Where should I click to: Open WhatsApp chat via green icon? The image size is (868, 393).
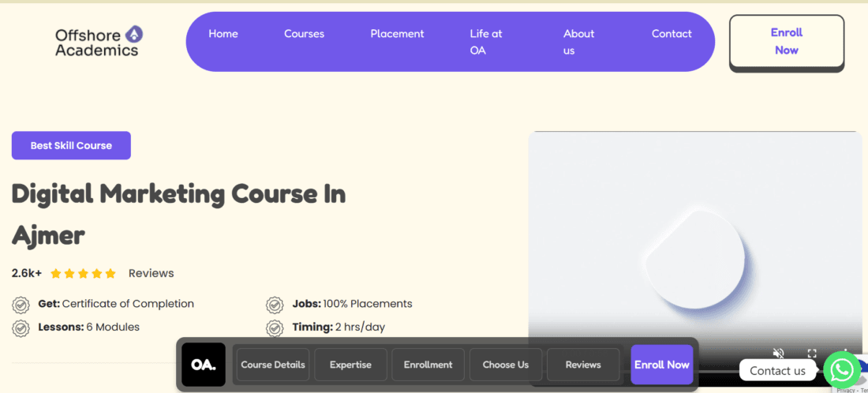pyautogui.click(x=842, y=370)
